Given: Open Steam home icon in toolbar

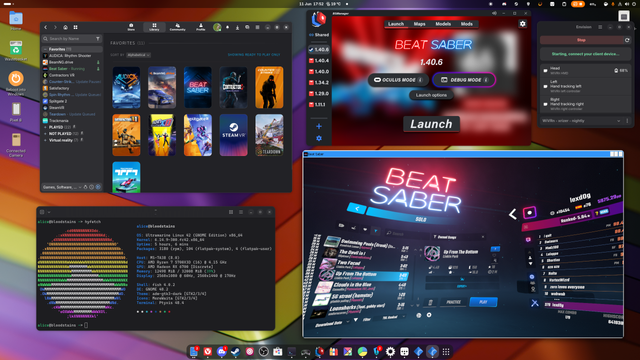Looking at the screenshot, I should click(65, 27).
